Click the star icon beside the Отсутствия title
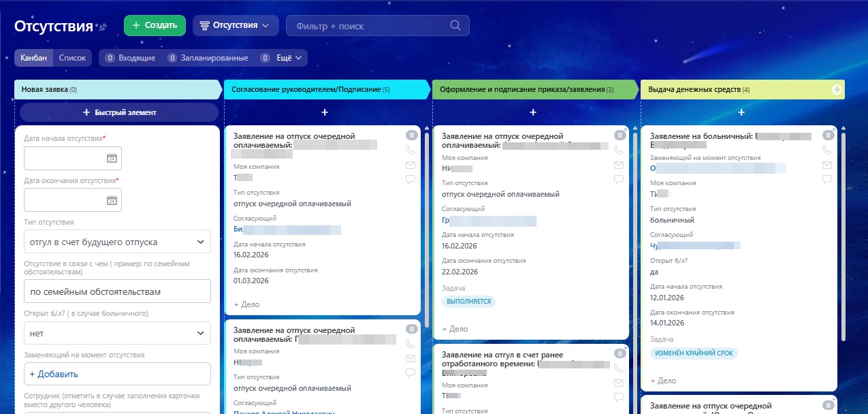 pyautogui.click(x=102, y=27)
